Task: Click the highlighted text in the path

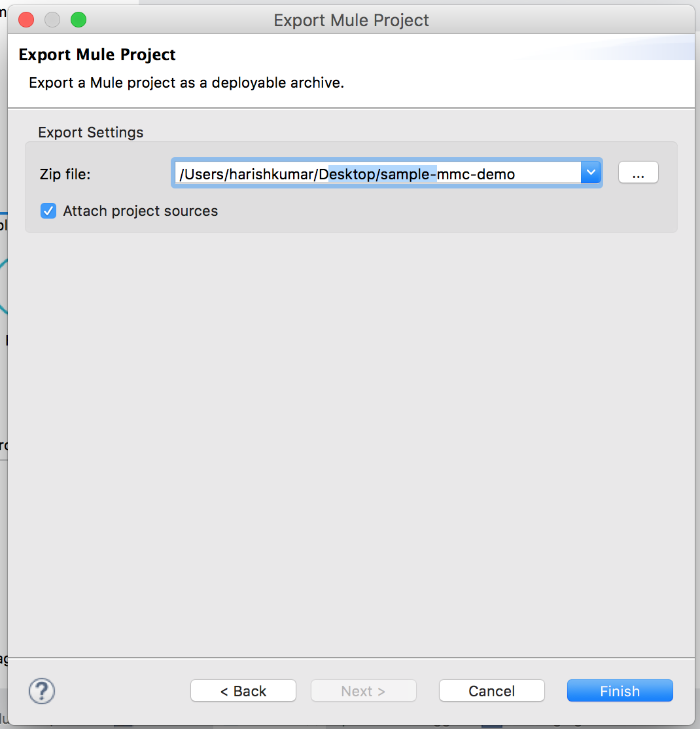Action: [383, 174]
